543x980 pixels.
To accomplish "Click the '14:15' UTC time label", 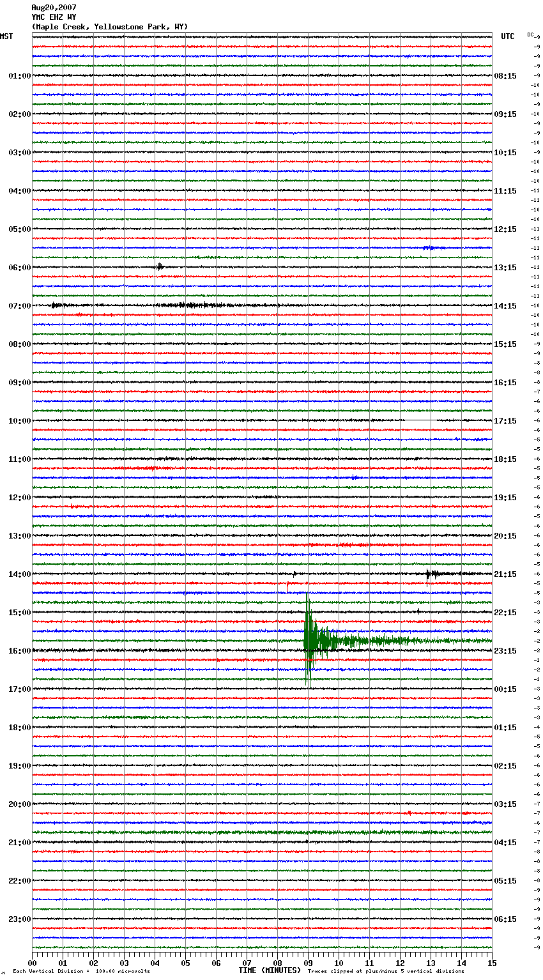I will tap(505, 306).
